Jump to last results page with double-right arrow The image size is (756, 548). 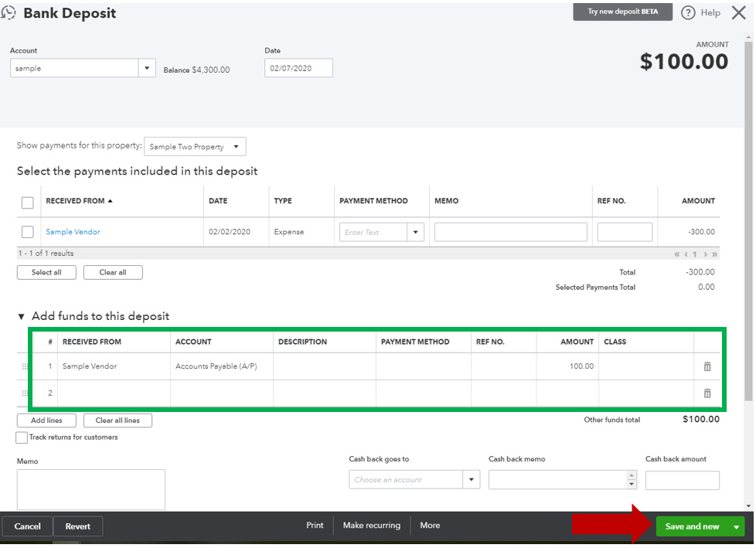coord(715,254)
